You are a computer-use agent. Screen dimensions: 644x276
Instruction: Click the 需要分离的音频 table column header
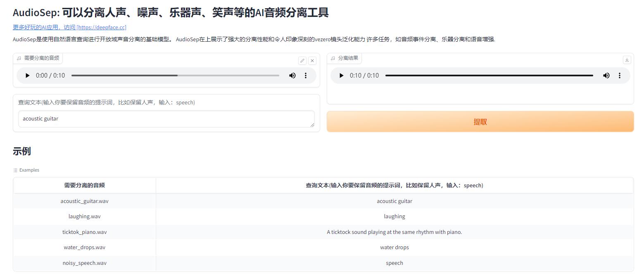coord(85,186)
